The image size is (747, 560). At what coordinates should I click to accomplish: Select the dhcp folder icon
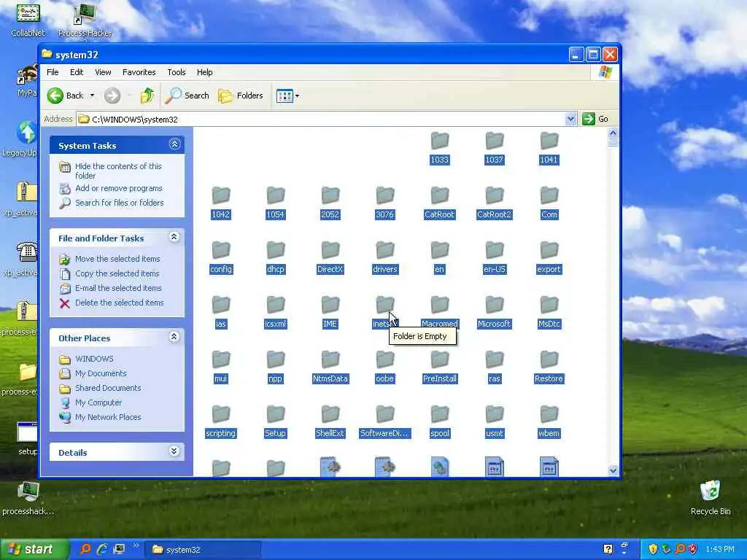(275, 251)
